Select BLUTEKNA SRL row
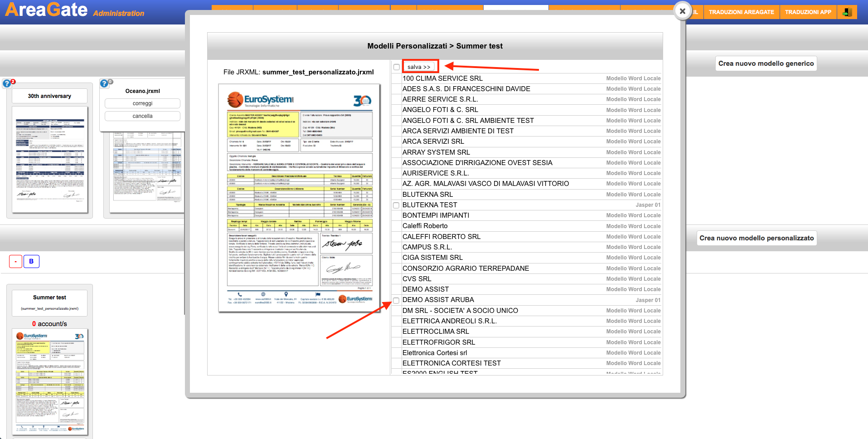868x439 pixels. (526, 195)
